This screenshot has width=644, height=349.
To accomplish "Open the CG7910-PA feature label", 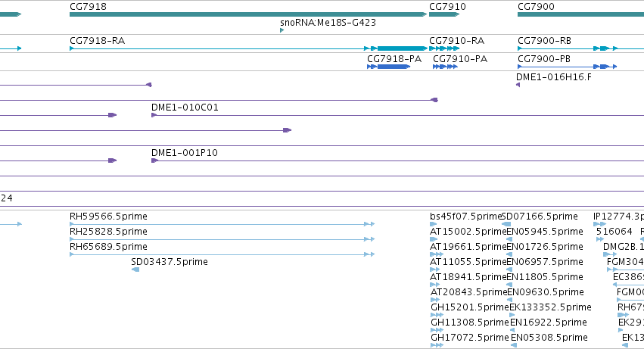I will [460, 59].
